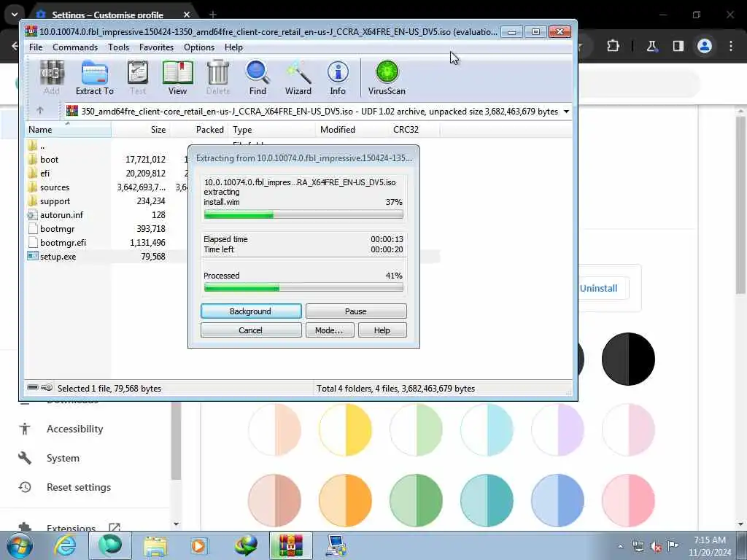
Task: Show archive Info icon
Action: [338, 77]
